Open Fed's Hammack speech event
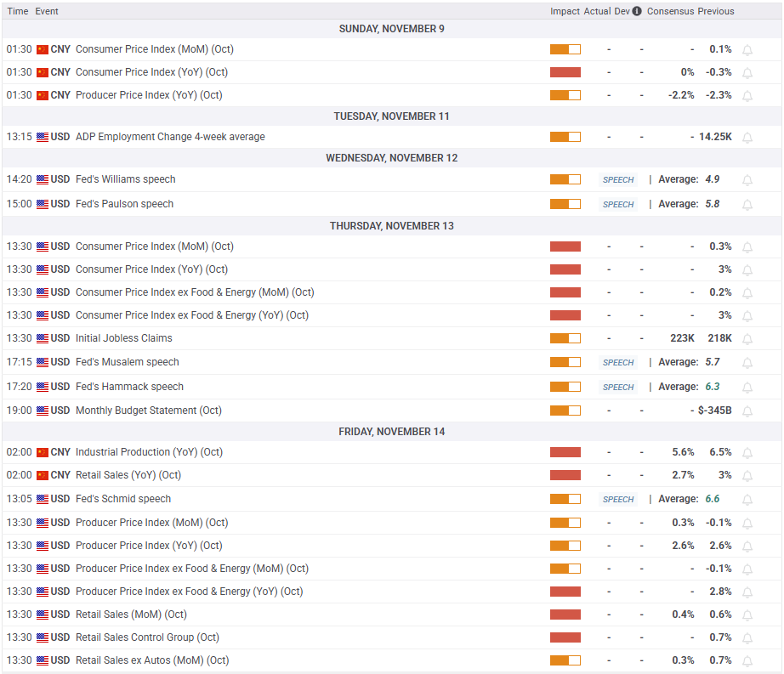 tap(129, 387)
